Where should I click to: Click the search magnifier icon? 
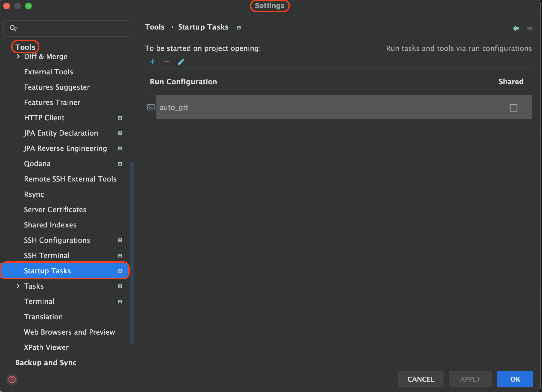click(13, 28)
